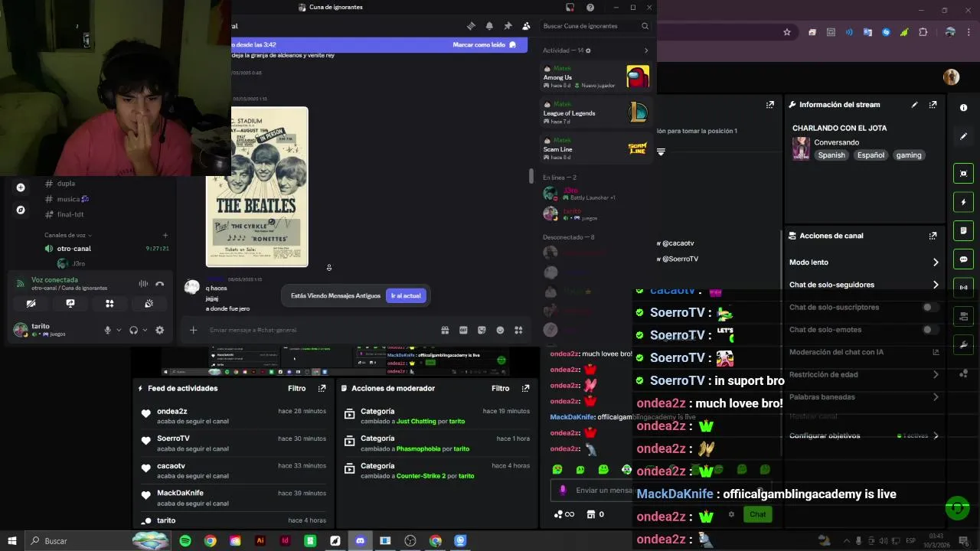Open activities launcher in Discord voice panel
980x551 pixels.
[x=109, y=304]
